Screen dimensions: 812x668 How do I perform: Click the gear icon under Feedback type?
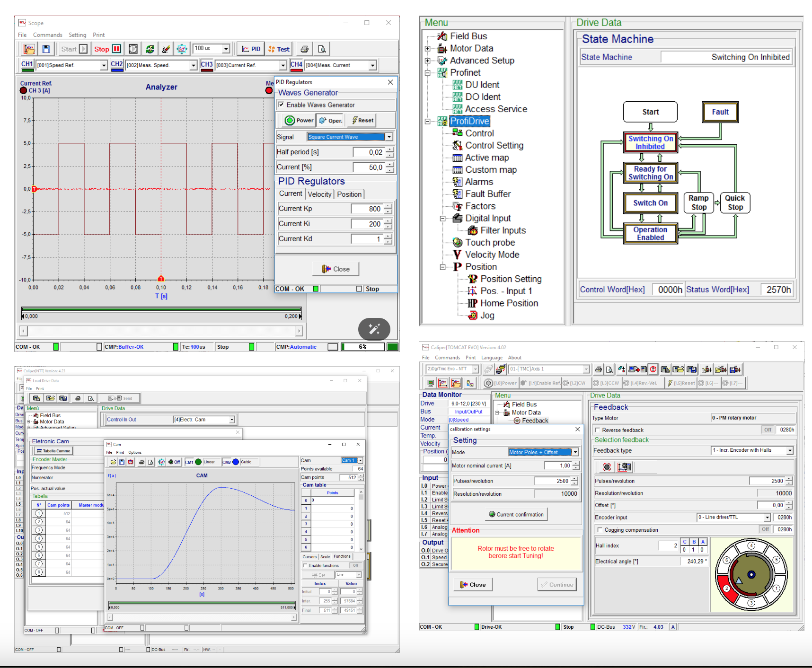[x=607, y=467]
